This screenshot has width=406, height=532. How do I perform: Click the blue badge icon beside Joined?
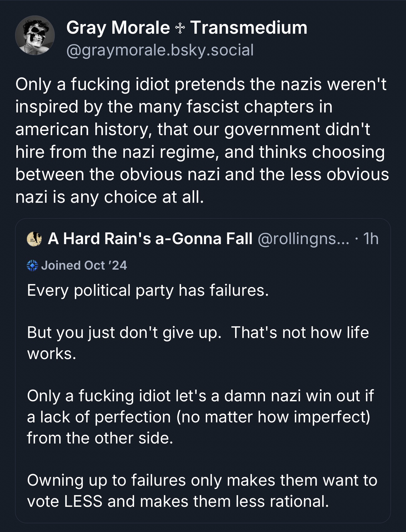pyautogui.click(x=32, y=266)
